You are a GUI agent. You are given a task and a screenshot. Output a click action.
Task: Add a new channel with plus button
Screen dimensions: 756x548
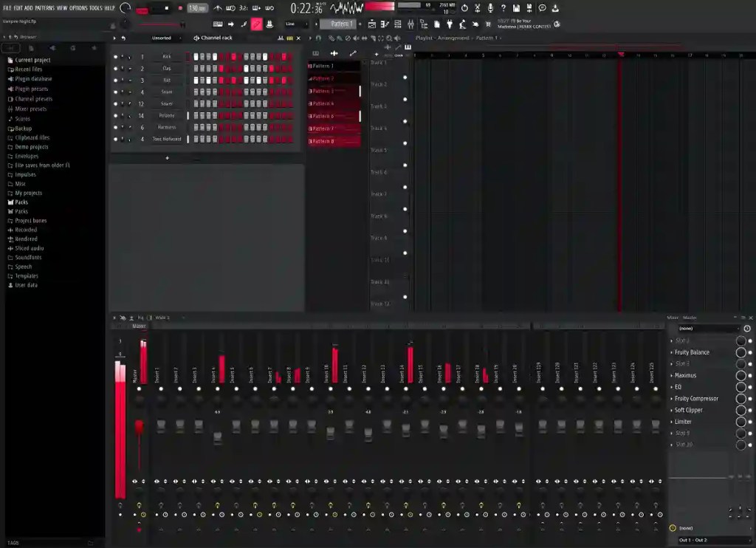(x=168, y=158)
